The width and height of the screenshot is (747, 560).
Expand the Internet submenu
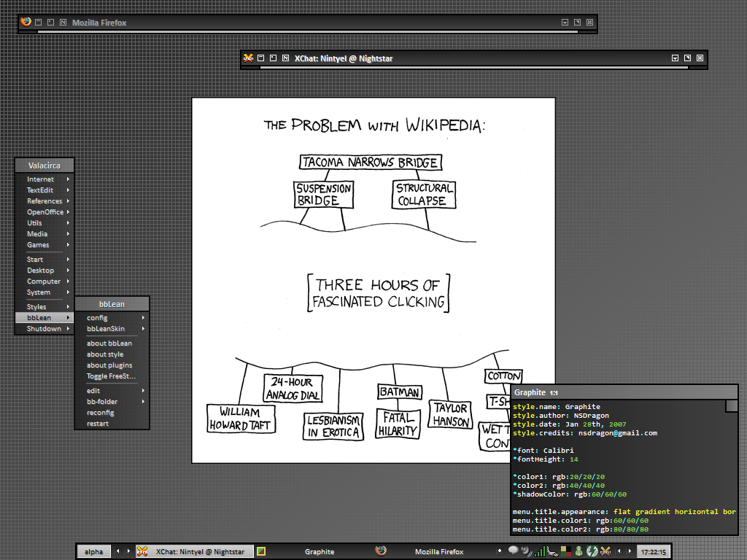point(44,179)
